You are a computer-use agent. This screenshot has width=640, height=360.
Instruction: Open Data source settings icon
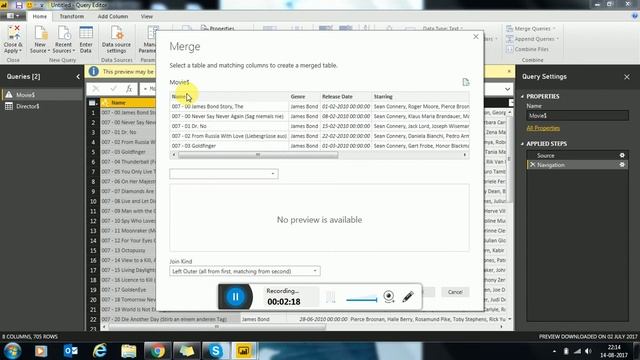116,39
